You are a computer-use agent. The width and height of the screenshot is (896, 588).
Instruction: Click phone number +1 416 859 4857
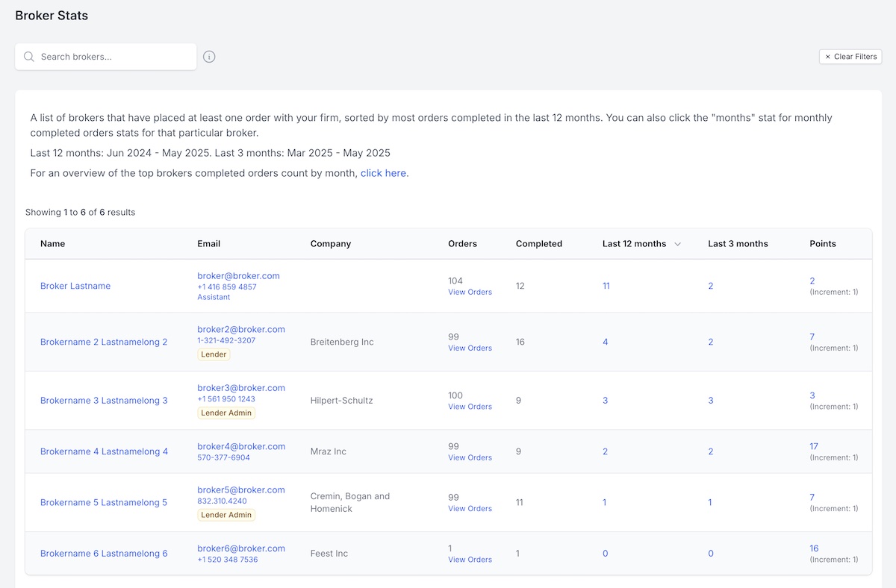(x=227, y=287)
